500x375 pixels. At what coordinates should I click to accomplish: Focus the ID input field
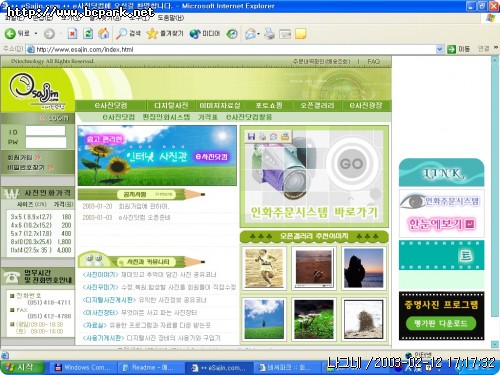pyautogui.click(x=46, y=131)
